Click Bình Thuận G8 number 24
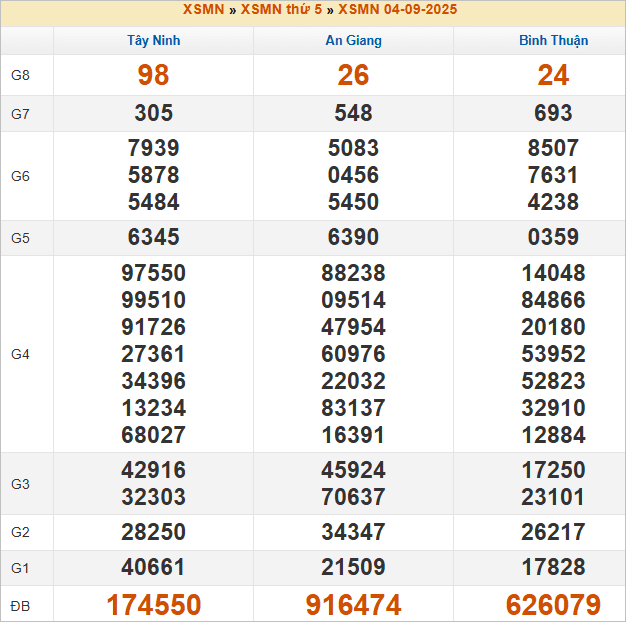Screen dimensions: 626x622 (553, 75)
